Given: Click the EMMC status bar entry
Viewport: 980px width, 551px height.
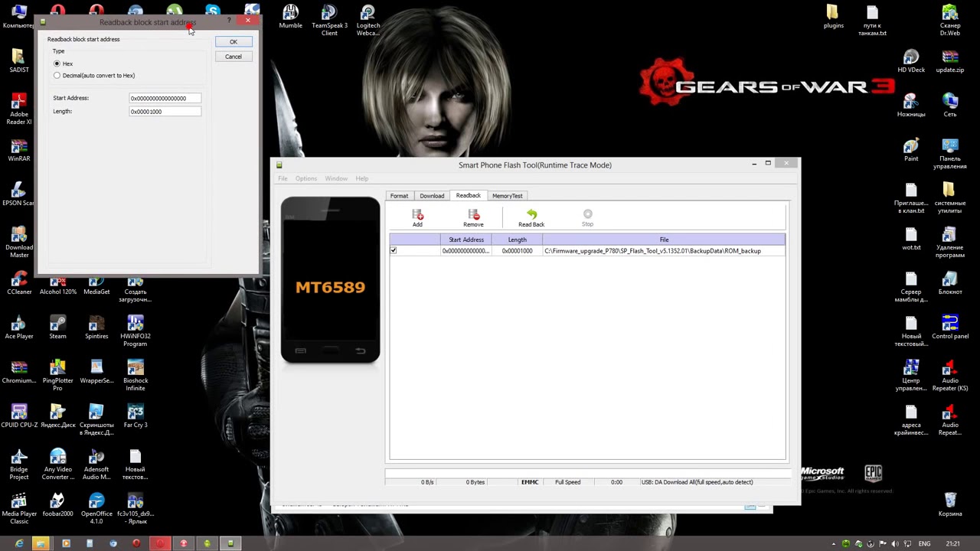Looking at the screenshot, I should 530,482.
